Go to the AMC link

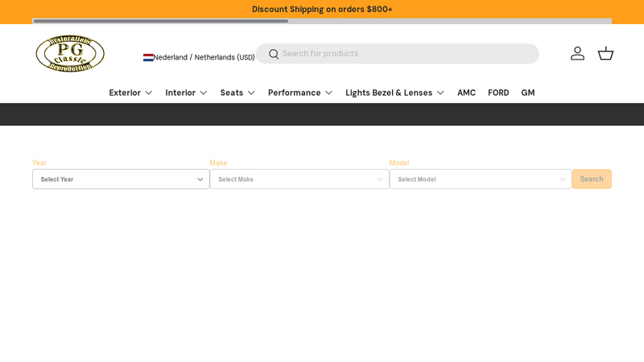pyautogui.click(x=466, y=93)
